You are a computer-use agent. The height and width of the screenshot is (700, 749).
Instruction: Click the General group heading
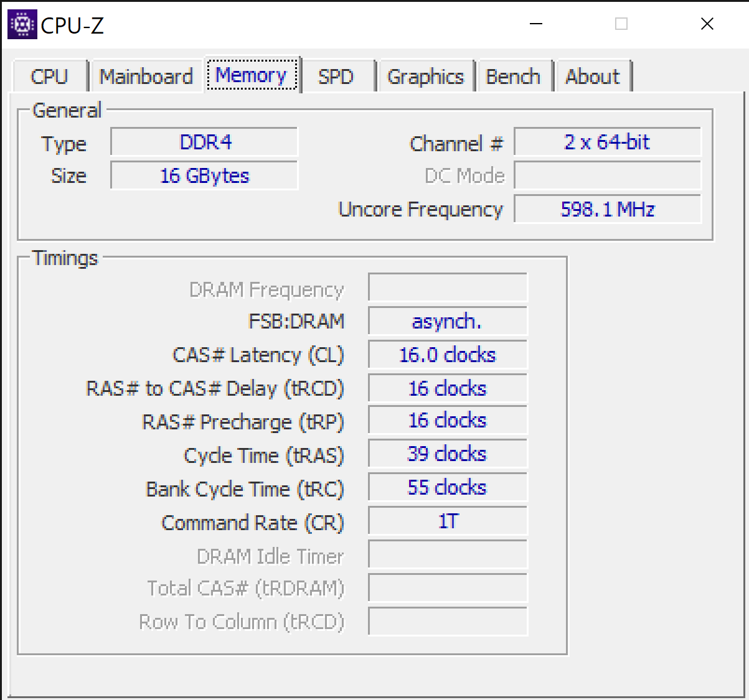[x=67, y=110]
